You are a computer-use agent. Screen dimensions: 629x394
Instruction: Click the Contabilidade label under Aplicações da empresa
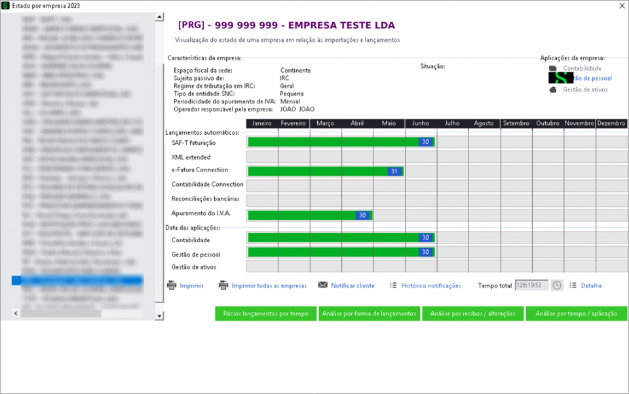582,68
